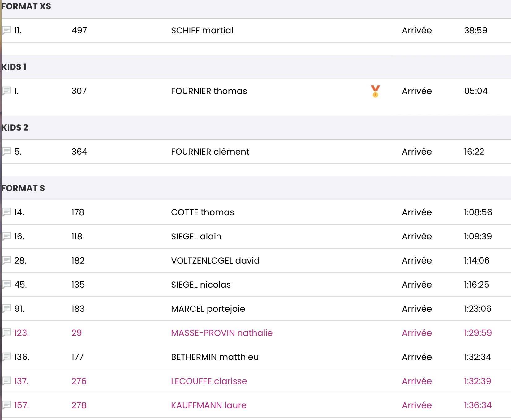511x420 pixels.
Task: Select finish time 1:29:59
Action: pyautogui.click(x=478, y=333)
